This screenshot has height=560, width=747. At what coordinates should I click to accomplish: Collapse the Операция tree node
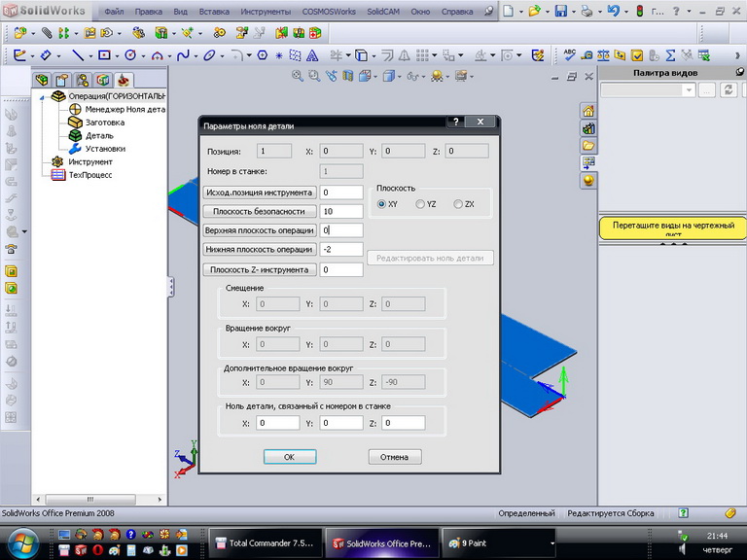(42, 97)
